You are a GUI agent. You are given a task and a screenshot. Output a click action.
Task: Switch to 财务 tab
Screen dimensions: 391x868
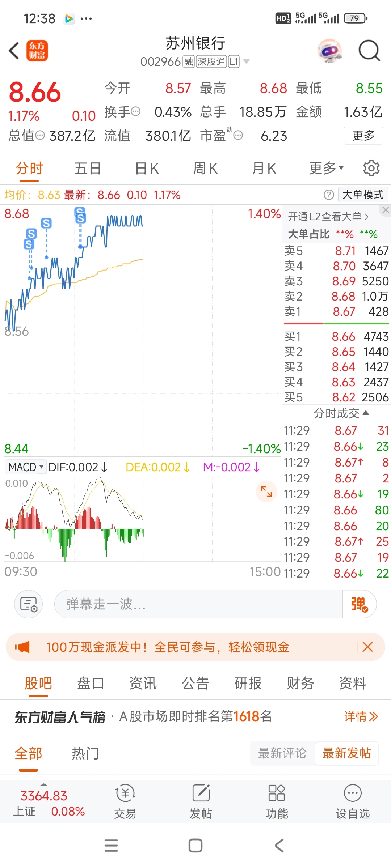(300, 684)
